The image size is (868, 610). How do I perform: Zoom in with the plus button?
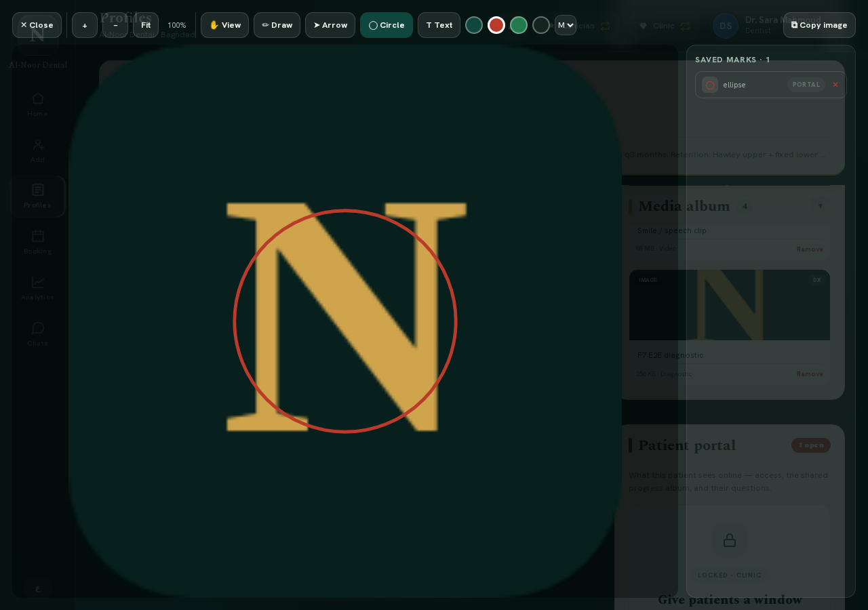coord(85,25)
